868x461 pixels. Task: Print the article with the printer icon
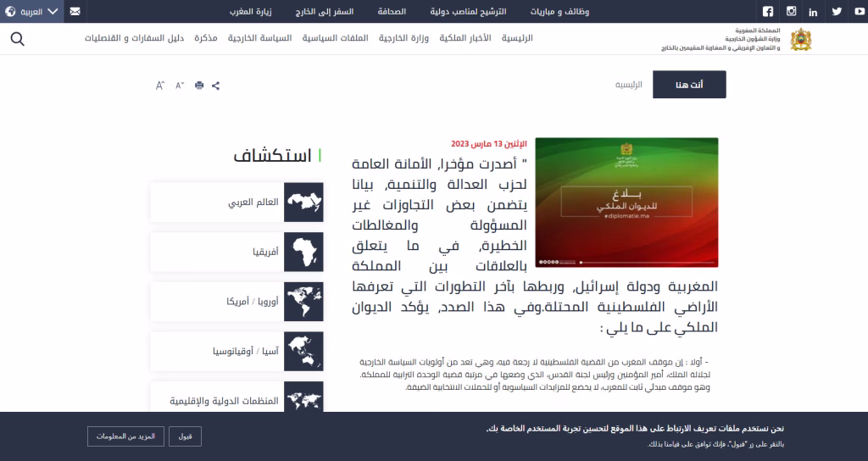[199, 86]
